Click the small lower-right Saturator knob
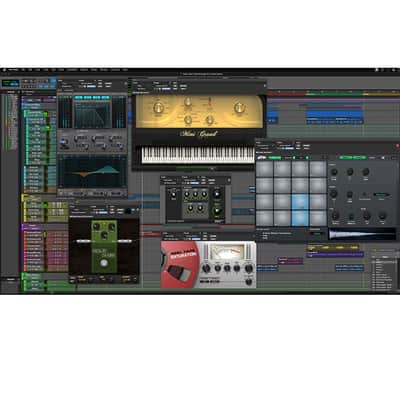Image resolution: width=400 pixels, height=400 pixels. 249,282
